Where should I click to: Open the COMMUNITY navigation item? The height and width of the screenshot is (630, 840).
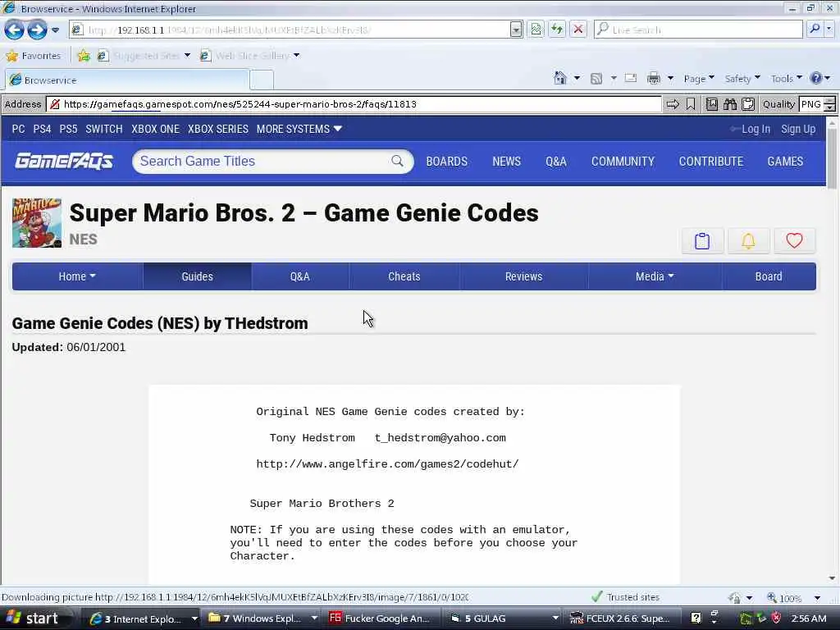pos(623,162)
